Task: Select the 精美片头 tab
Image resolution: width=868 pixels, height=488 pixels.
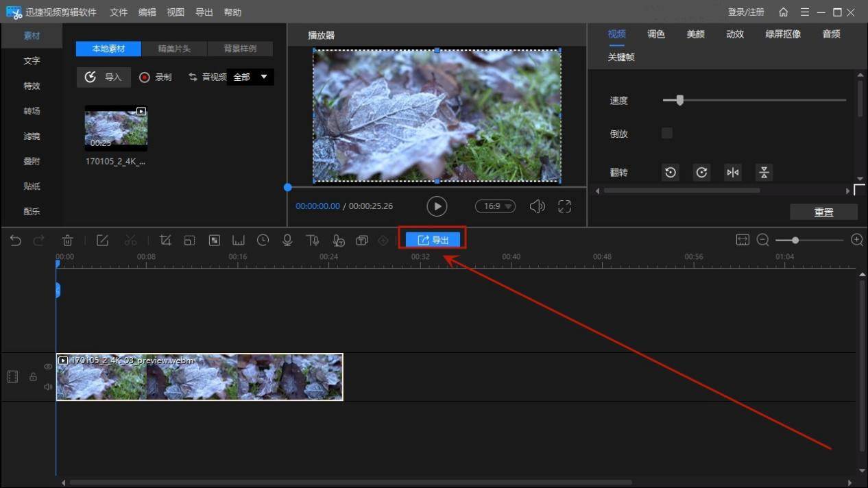Action: click(174, 49)
